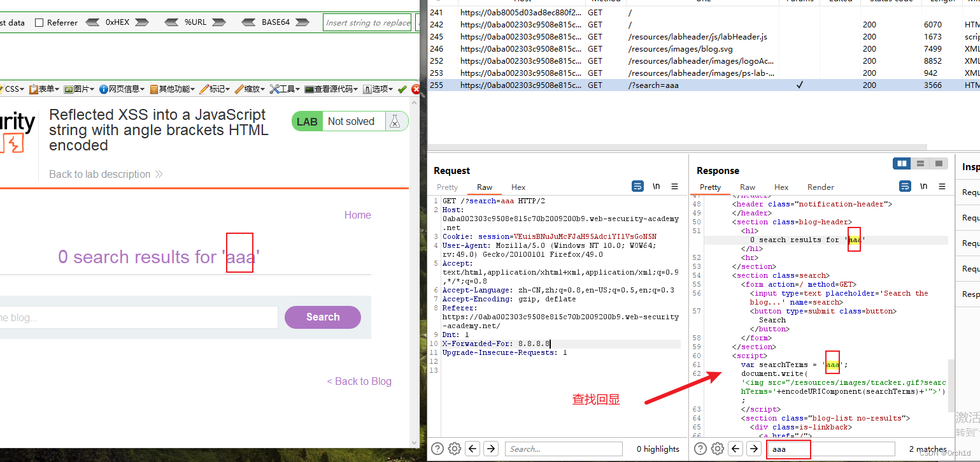Switch Request view to Pretty tab
The width and height of the screenshot is (980, 462).
coord(447,187)
